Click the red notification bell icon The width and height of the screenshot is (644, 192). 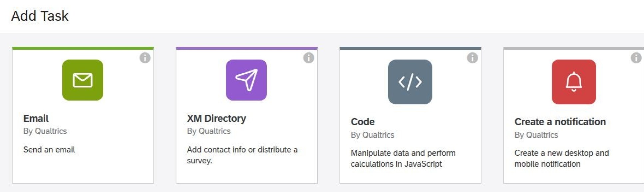point(574,82)
